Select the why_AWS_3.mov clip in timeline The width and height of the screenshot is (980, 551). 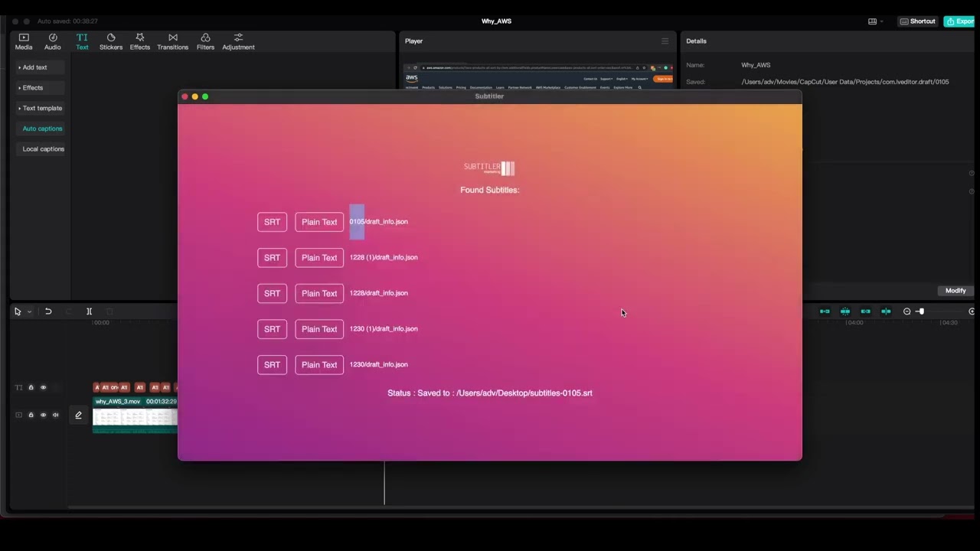(x=135, y=415)
